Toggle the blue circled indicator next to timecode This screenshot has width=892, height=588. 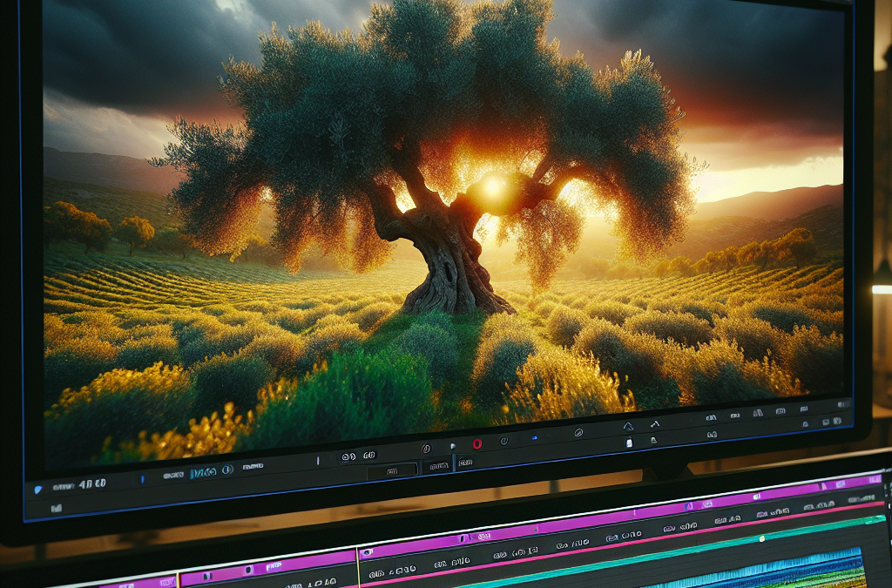tap(227, 470)
